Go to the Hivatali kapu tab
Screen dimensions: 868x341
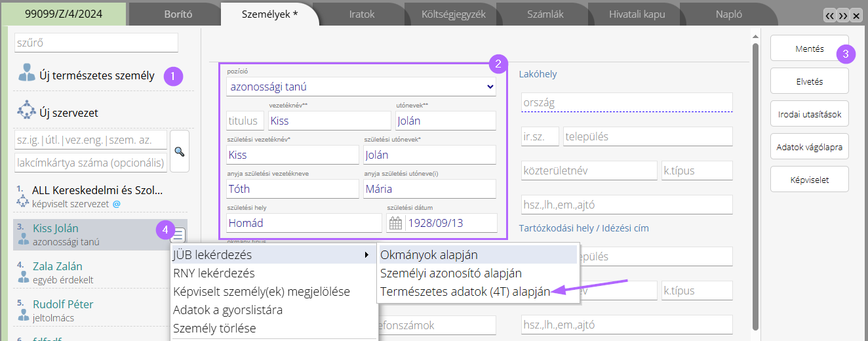pyautogui.click(x=637, y=14)
